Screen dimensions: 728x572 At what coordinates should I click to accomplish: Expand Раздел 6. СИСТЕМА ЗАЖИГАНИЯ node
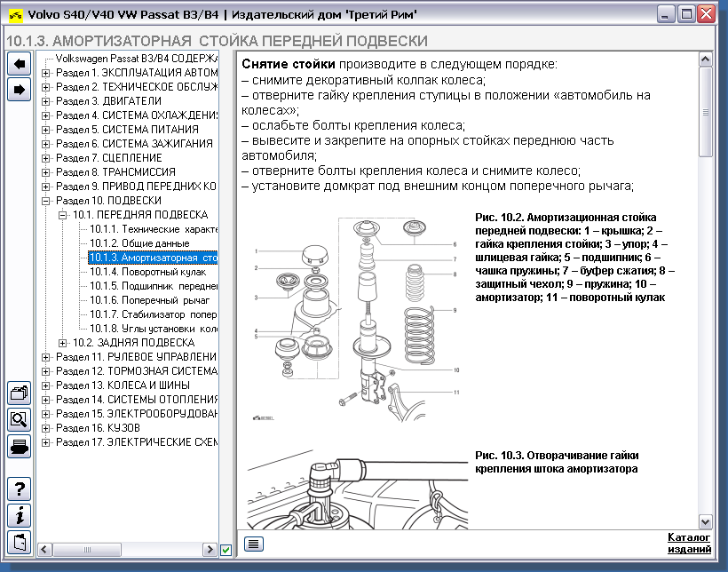45,144
